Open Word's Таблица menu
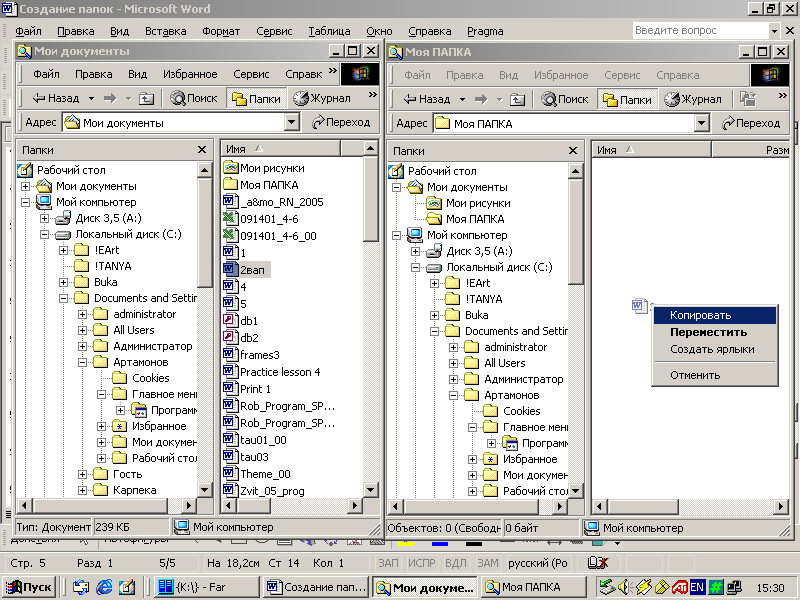800x600 pixels. click(329, 31)
